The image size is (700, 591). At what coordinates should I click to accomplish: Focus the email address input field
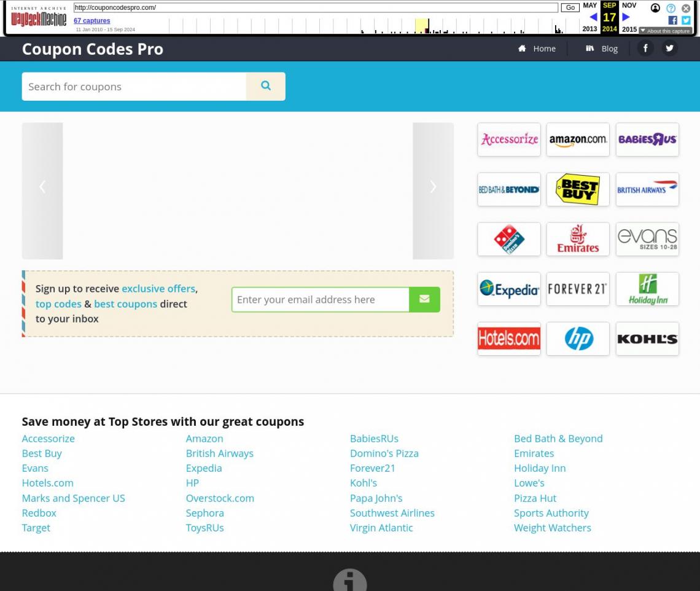321,299
